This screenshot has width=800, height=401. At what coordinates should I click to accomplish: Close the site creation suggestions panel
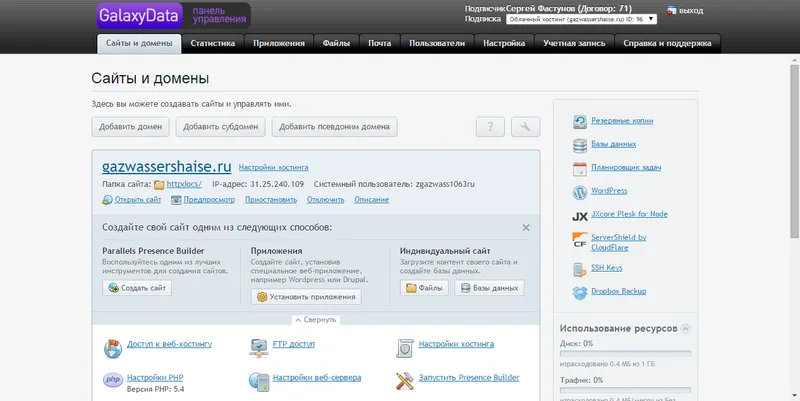pyautogui.click(x=526, y=228)
